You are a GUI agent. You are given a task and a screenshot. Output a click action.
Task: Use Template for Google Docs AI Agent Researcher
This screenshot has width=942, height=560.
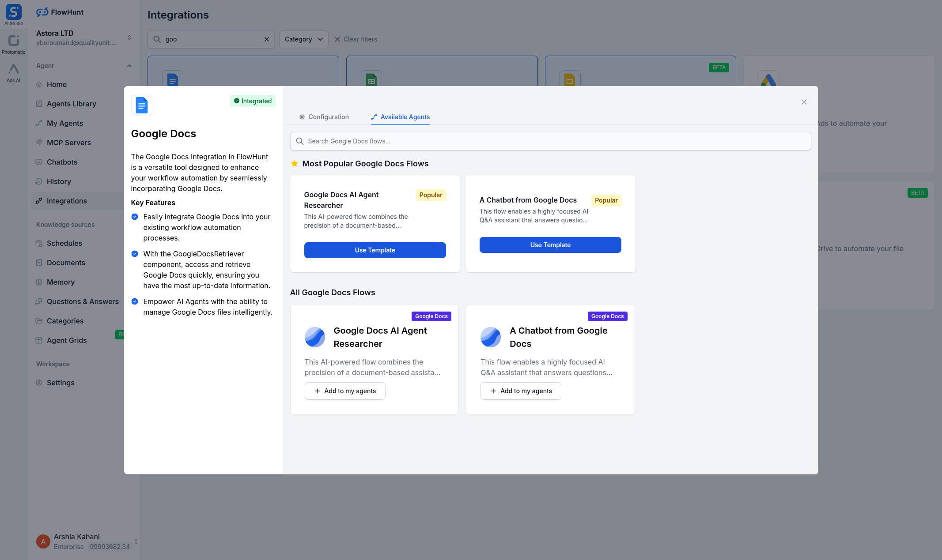tap(375, 250)
